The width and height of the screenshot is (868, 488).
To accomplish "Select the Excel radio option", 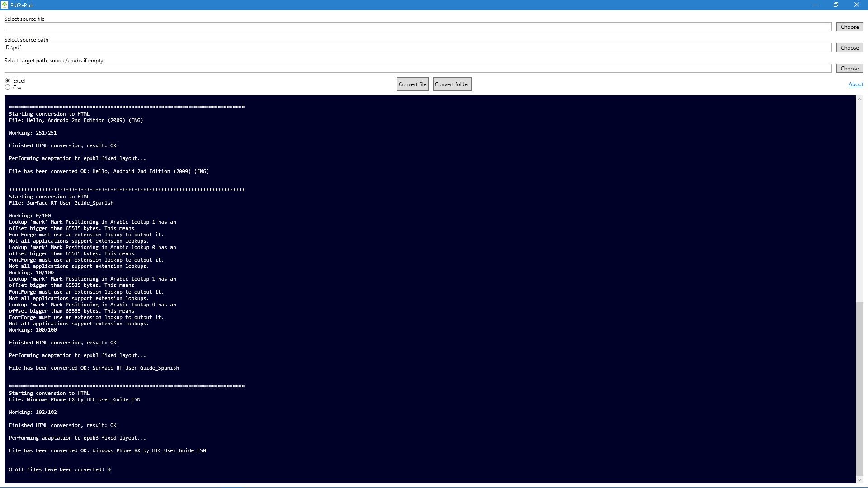I will (x=8, y=80).
